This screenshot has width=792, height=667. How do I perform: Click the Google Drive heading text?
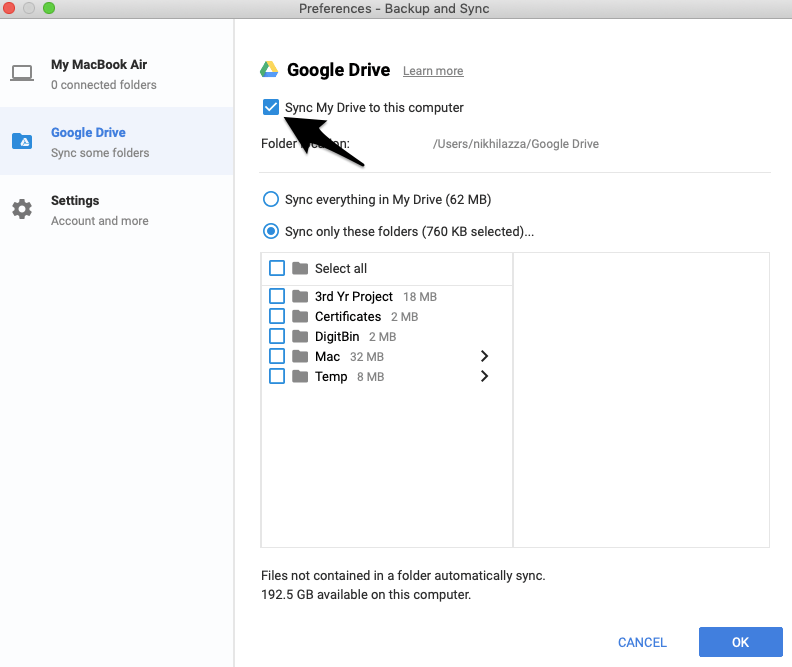point(338,70)
